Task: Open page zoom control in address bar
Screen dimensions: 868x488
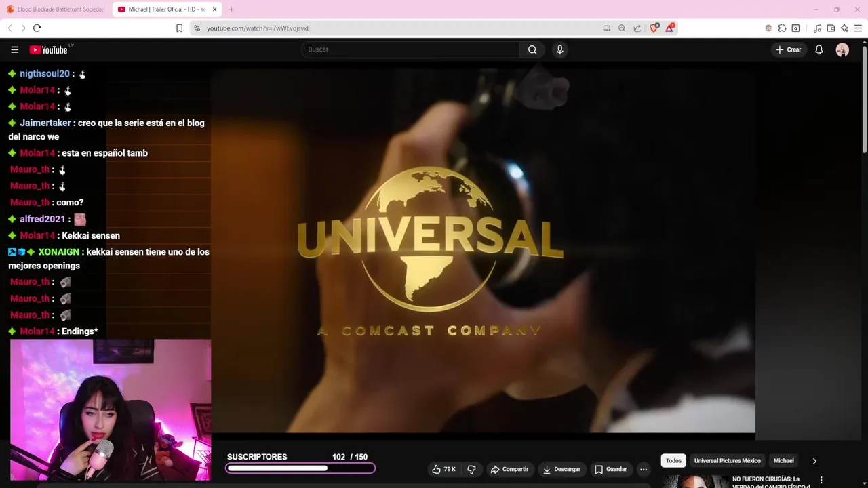Action: pos(622,28)
